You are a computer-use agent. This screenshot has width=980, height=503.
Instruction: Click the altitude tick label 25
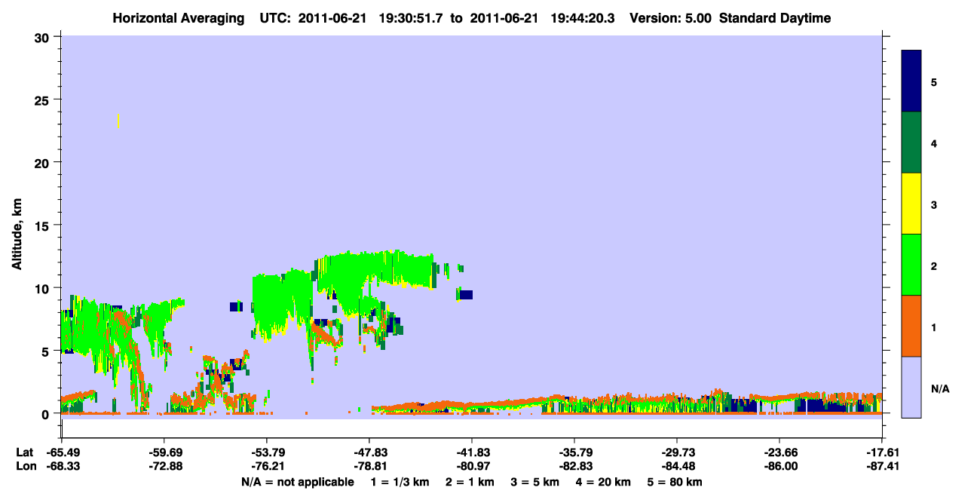pos(44,100)
